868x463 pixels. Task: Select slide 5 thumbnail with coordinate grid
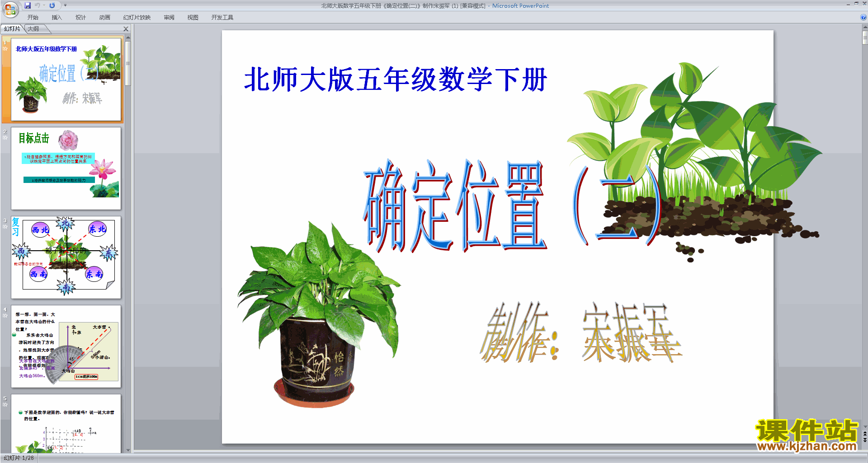tap(66, 423)
